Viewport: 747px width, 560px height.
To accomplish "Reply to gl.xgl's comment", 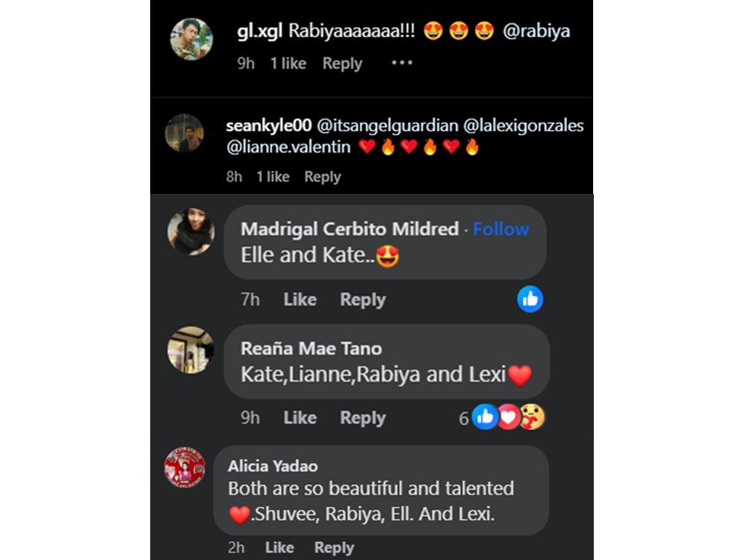I will point(342,63).
